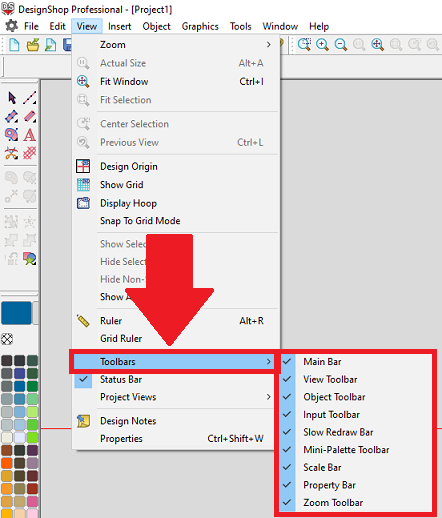Pick the large blue active color swatch
This screenshot has height=518, width=442.
pyautogui.click(x=16, y=313)
